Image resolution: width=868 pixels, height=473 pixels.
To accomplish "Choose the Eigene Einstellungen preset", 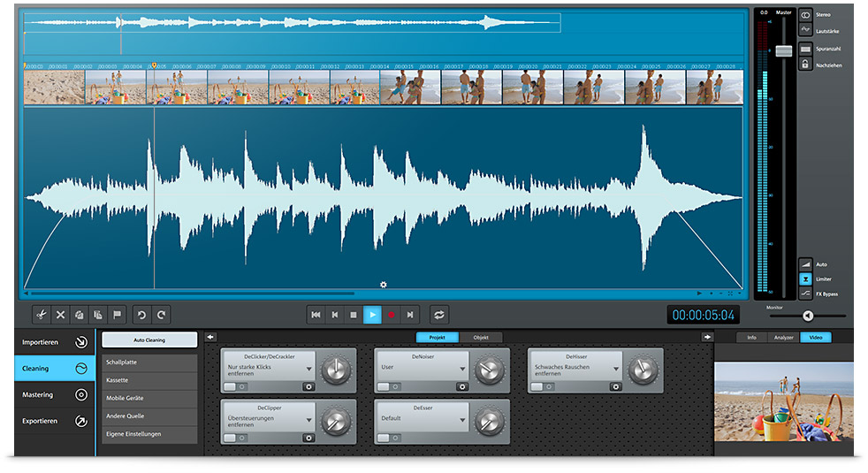I will 149,434.
